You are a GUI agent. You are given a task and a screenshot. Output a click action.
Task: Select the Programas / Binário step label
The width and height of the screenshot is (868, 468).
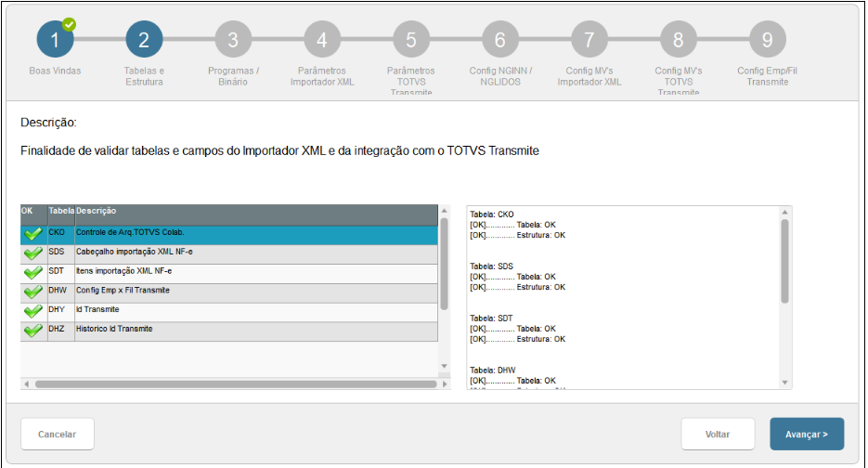(233, 76)
